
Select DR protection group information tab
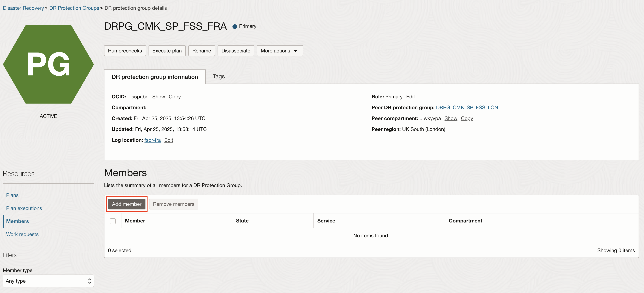tap(154, 77)
